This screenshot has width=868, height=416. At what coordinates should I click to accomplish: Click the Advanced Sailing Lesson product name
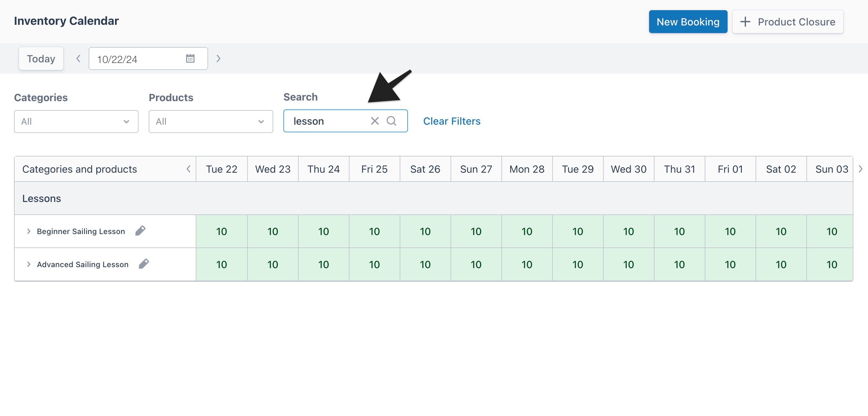tap(83, 265)
